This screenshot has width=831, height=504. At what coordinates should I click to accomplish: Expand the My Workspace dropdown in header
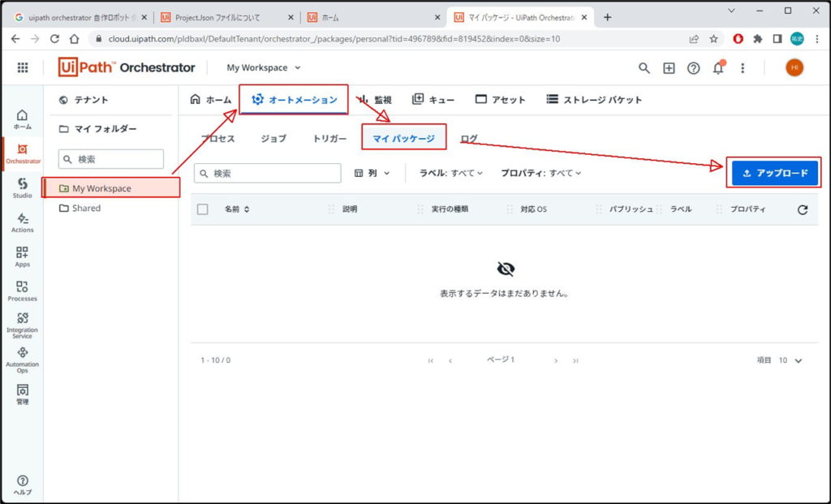[264, 68]
